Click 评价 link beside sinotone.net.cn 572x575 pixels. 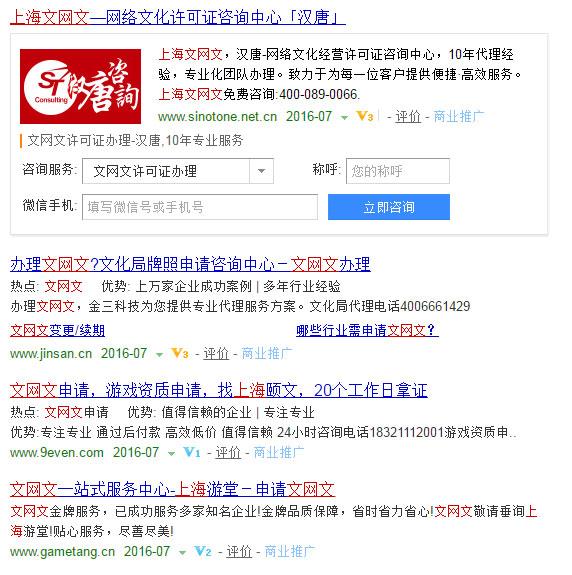(x=408, y=117)
